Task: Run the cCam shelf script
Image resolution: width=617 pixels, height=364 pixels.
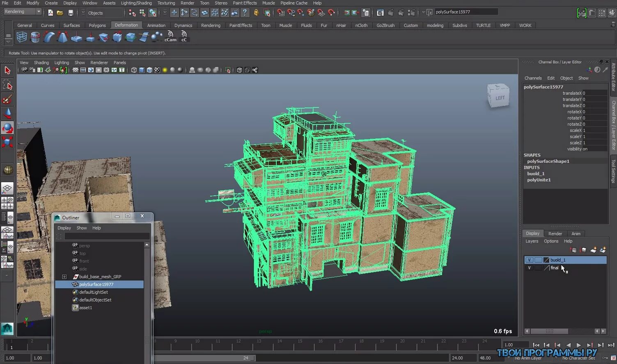Action: pyautogui.click(x=170, y=37)
